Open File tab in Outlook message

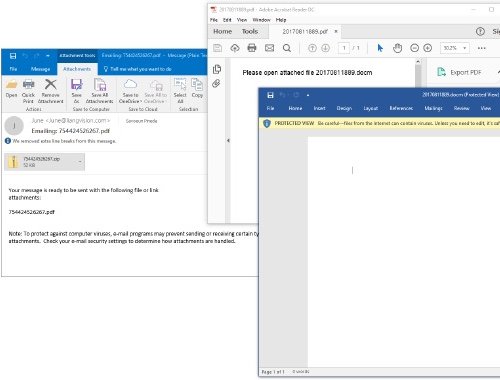click(13, 69)
